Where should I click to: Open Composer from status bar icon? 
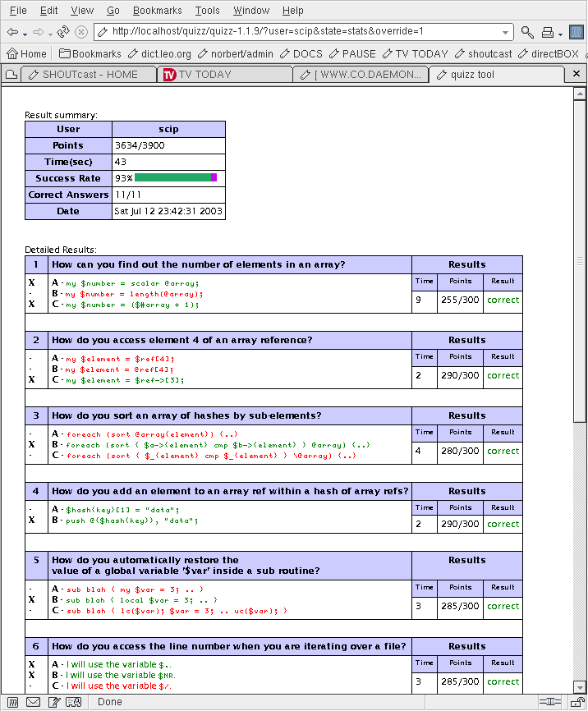54,703
